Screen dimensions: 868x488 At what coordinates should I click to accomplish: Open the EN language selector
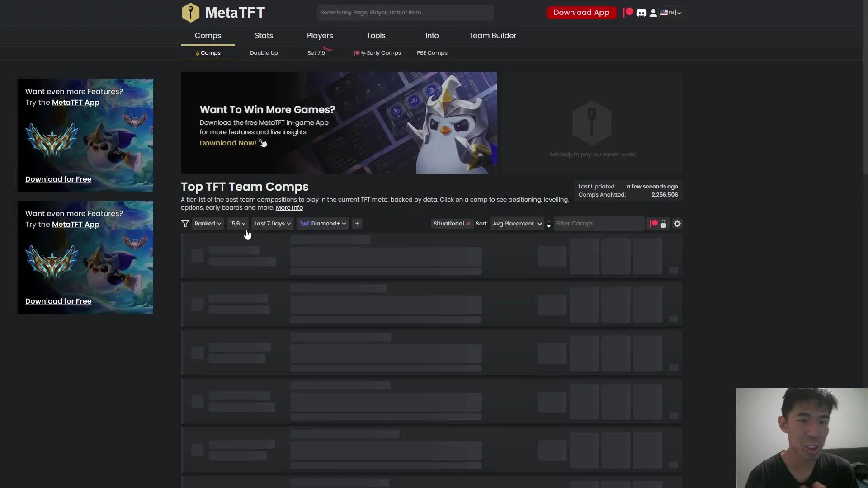[671, 13]
